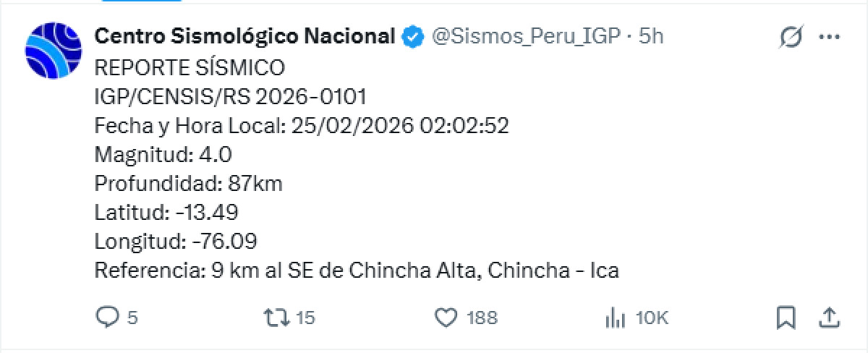The height and width of the screenshot is (353, 868).
Task: Click the repost count of 15
Action: [x=305, y=318]
